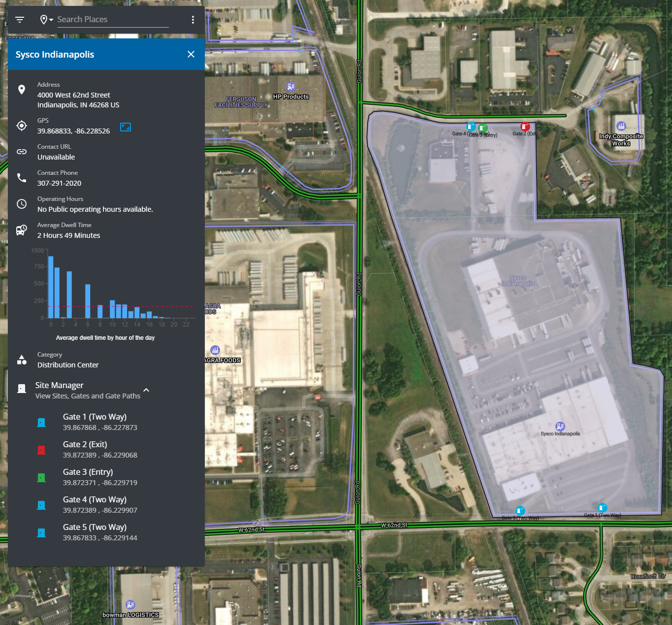Screen dimensions: 672x625
Task: Click the Contact Phone telephone icon
Action: (x=22, y=178)
